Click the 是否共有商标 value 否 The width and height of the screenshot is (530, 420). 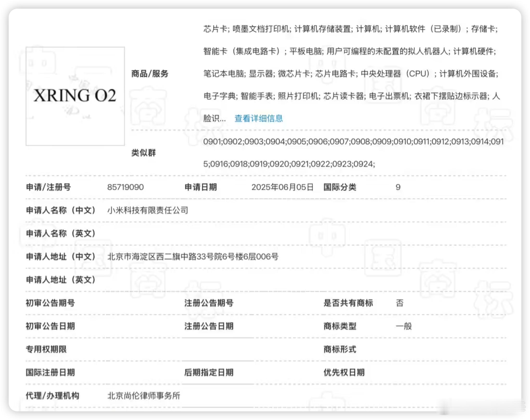400,303
